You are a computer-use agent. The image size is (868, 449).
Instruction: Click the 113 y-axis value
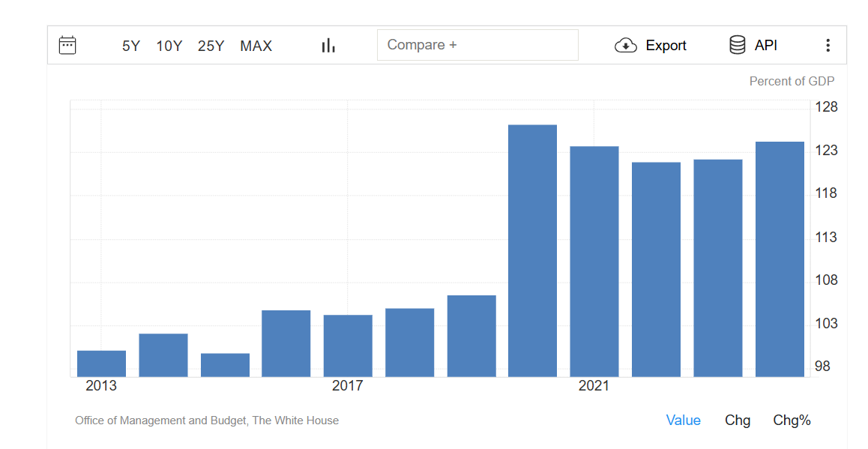coord(827,237)
